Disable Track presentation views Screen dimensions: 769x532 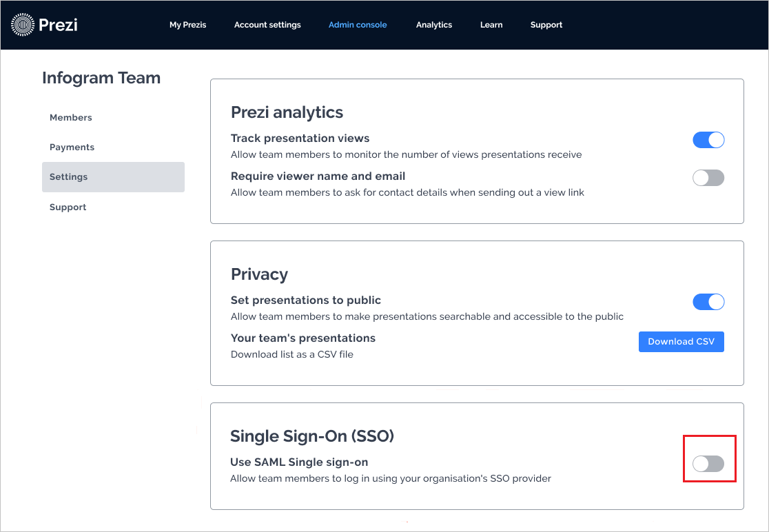click(708, 140)
